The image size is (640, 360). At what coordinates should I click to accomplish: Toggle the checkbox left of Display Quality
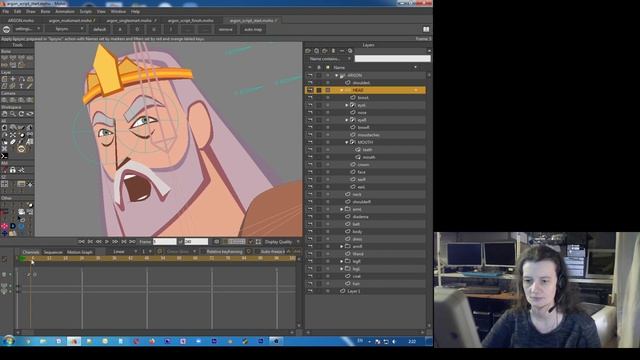[251, 242]
